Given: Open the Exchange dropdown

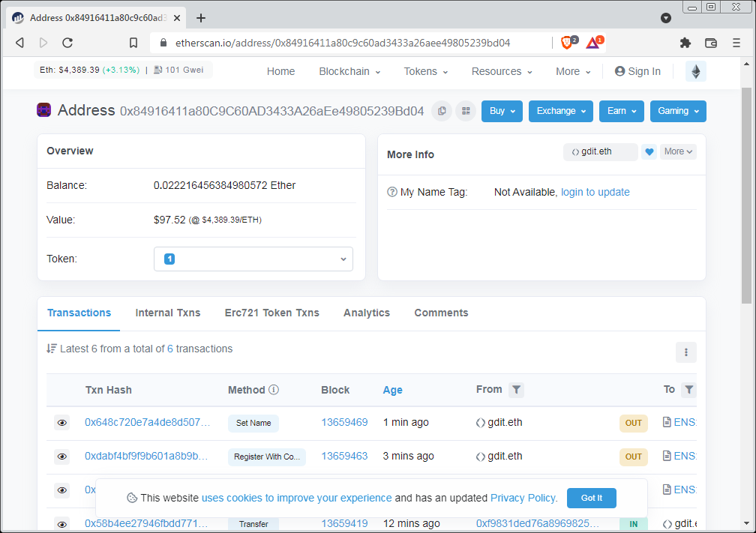Looking at the screenshot, I should [561, 111].
